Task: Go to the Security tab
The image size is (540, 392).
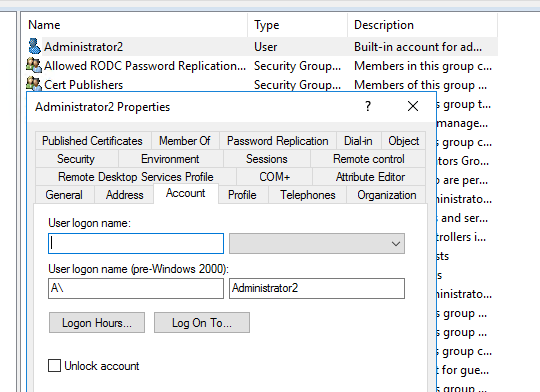Action: coord(76,159)
